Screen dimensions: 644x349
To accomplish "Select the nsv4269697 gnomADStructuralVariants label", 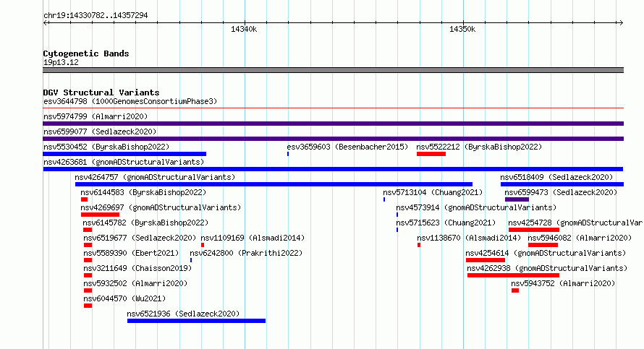I will pyautogui.click(x=161, y=207).
